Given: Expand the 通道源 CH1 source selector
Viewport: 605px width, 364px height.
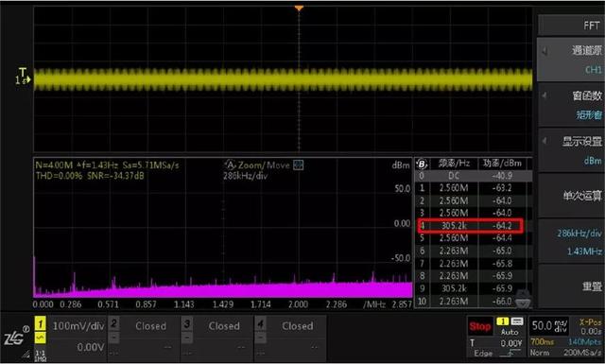Looking at the screenshot, I should pyautogui.click(x=571, y=60).
